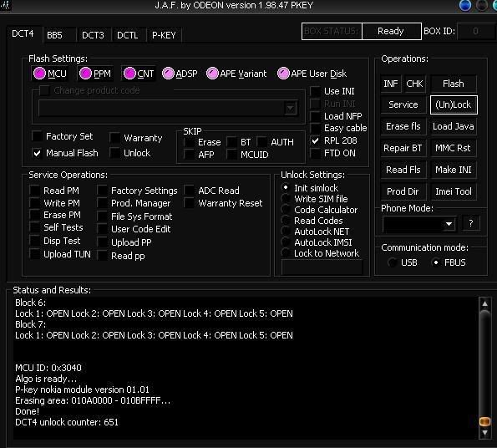Tick the Upload TUN checkbox

click(x=34, y=254)
